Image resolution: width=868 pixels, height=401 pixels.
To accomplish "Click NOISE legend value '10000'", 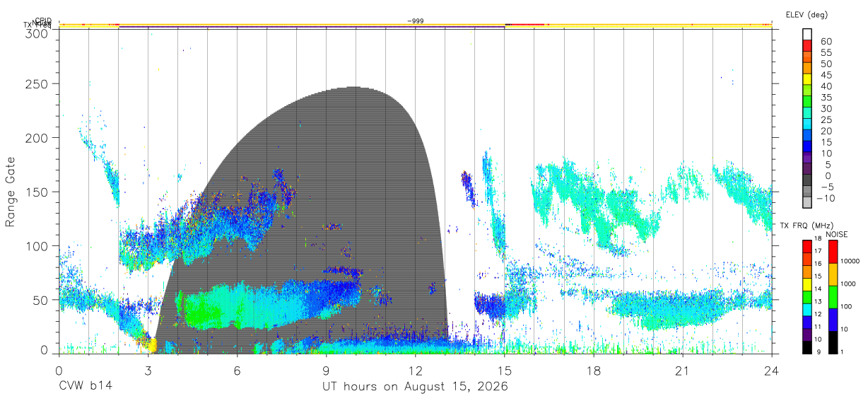I will 851,261.
